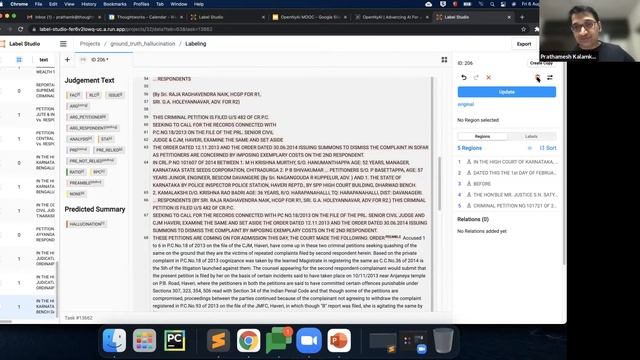Open the chat app with badge in dock

[x=279, y=340]
